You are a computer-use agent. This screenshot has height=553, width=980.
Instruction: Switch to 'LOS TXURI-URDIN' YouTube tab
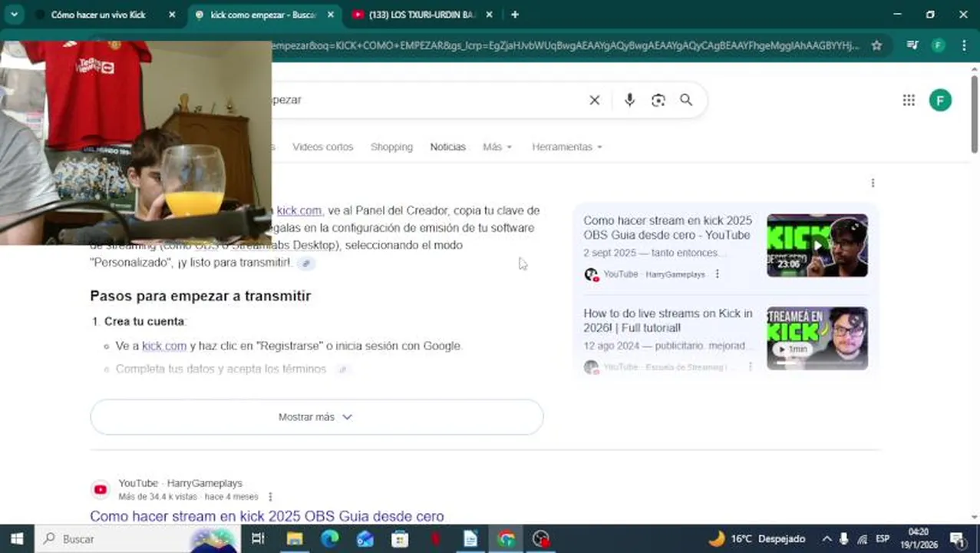tap(422, 15)
